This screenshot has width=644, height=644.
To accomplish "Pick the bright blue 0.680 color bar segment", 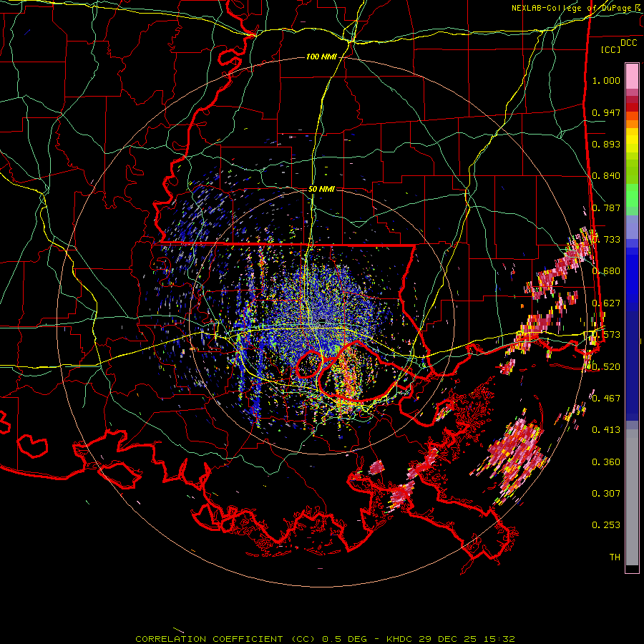I will pyautogui.click(x=632, y=275).
